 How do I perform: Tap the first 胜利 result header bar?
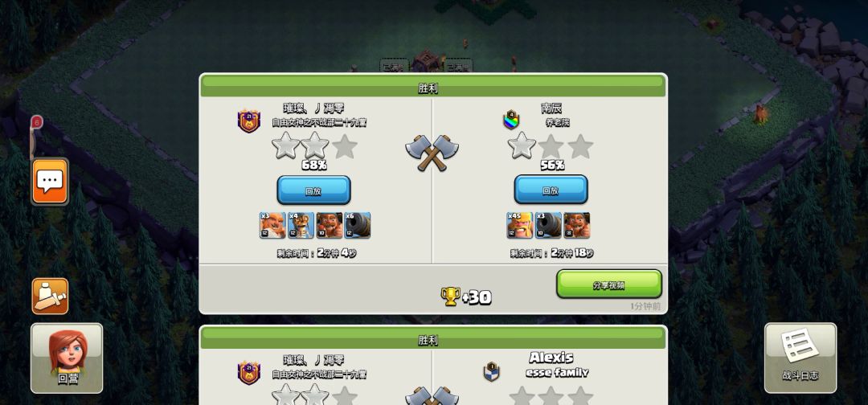(x=433, y=88)
